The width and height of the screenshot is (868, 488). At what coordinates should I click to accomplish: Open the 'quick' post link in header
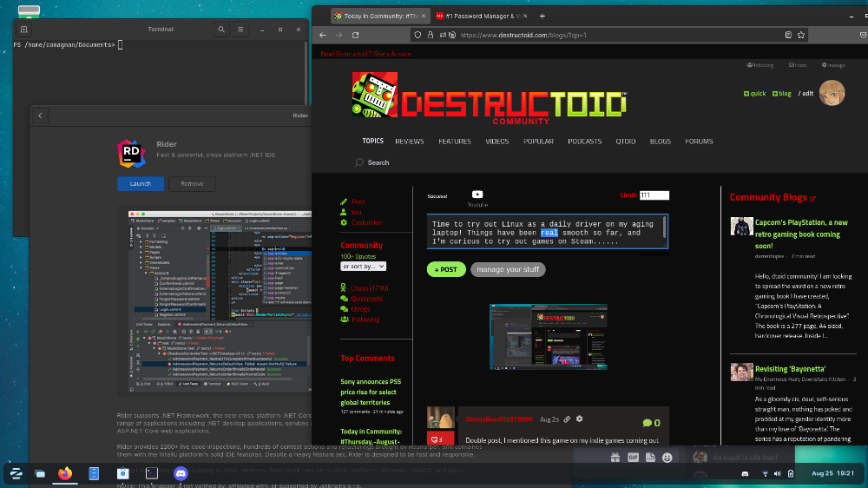[754, 94]
